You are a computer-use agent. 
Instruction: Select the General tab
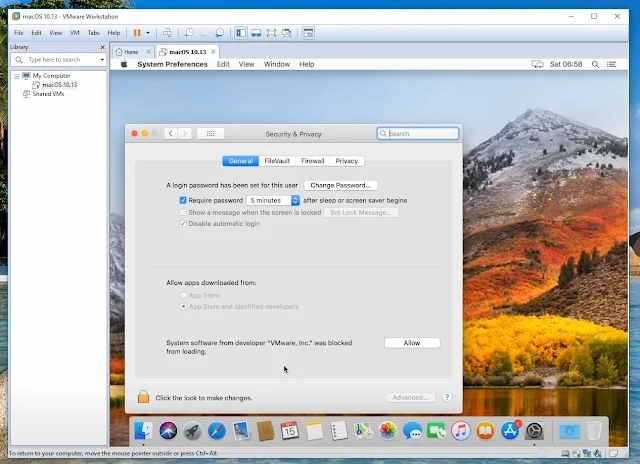(241, 161)
